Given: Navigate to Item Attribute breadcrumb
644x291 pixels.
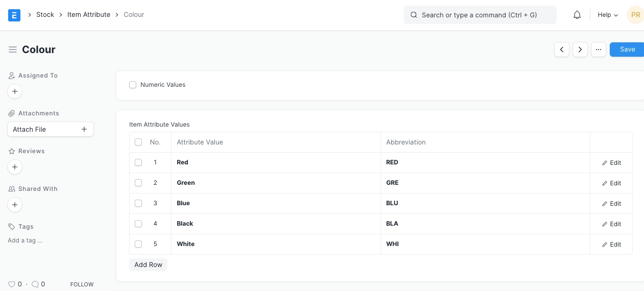Looking at the screenshot, I should click(x=89, y=15).
